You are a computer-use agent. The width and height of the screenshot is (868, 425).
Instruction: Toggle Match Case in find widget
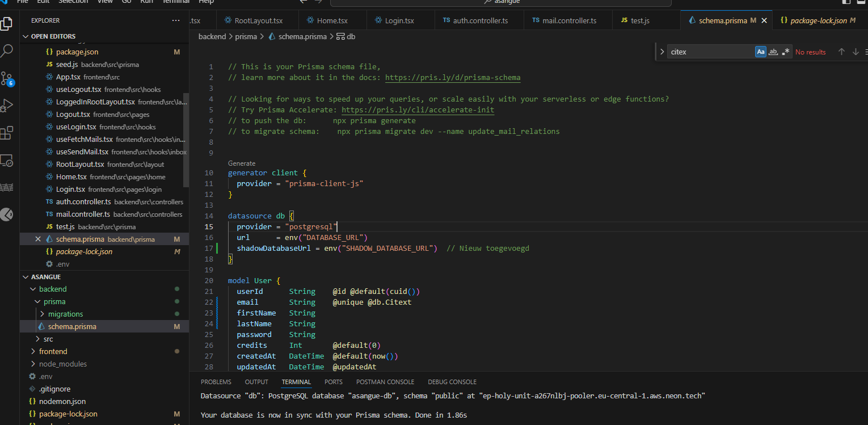coord(760,52)
